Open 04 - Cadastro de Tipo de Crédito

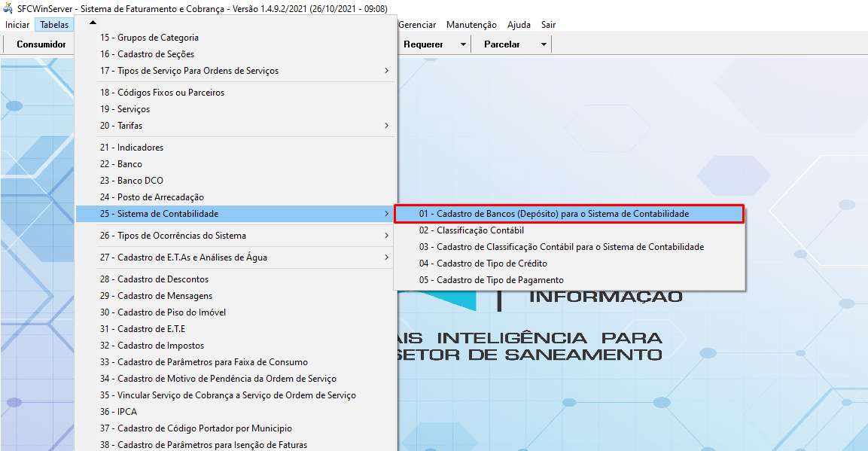tap(483, 264)
